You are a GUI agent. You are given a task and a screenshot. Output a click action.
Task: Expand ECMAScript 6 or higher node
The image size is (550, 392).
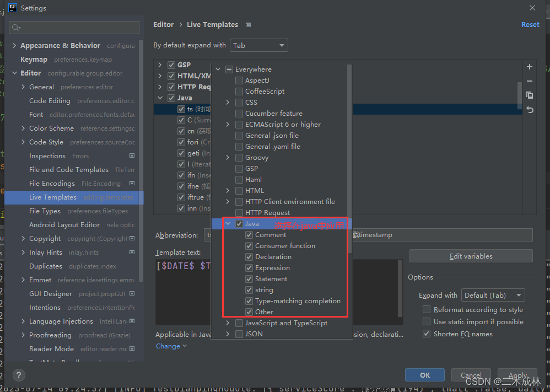click(228, 125)
